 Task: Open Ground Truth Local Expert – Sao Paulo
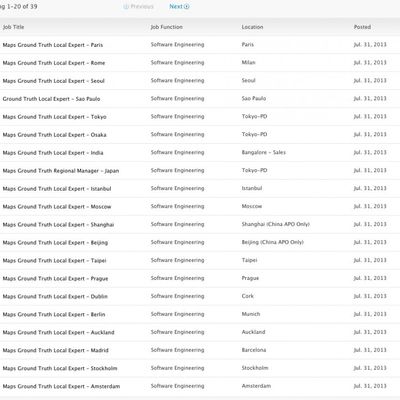coord(51,99)
